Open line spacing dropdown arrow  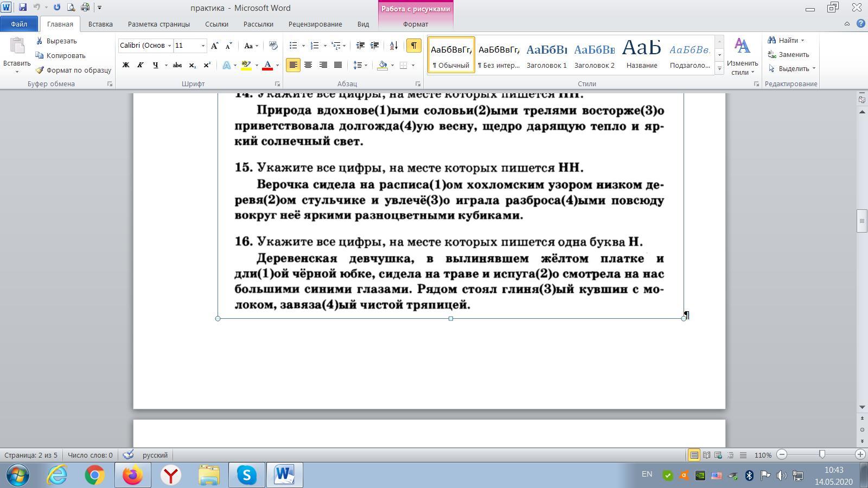coord(366,65)
